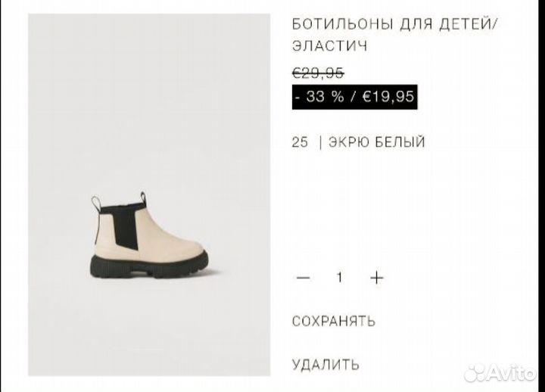545x392 pixels.
Task: Click the crossed-out price €29,95
Action: coord(318,73)
